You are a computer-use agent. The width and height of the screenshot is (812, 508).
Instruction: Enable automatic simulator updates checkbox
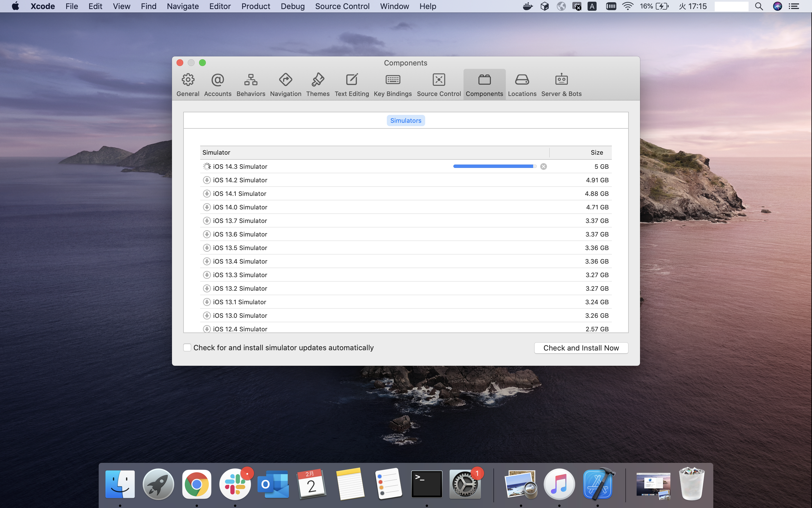coord(187,347)
